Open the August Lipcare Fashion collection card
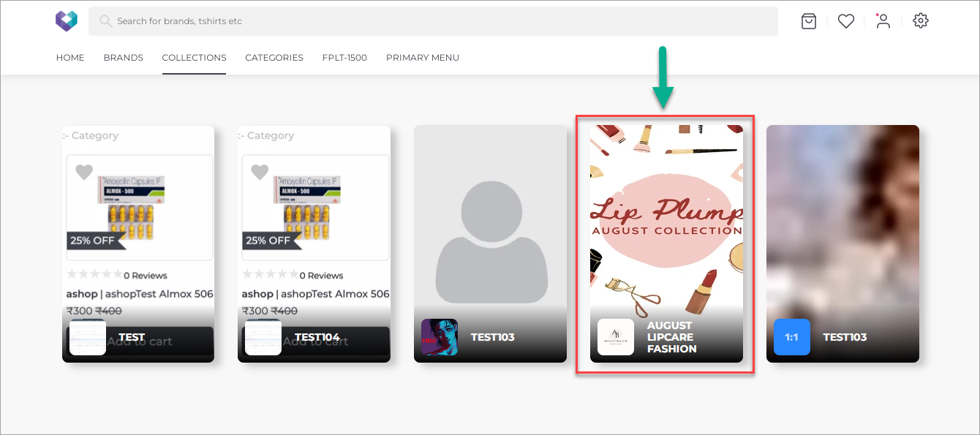980x435 pixels. coord(666,243)
